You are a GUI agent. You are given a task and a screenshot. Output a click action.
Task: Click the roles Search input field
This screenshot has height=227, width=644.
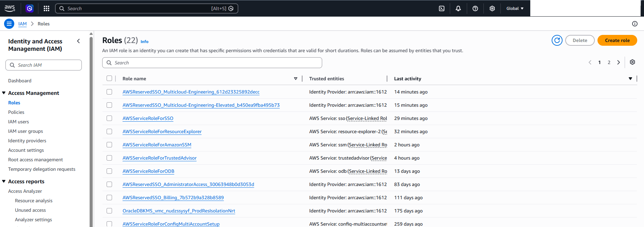[212, 63]
